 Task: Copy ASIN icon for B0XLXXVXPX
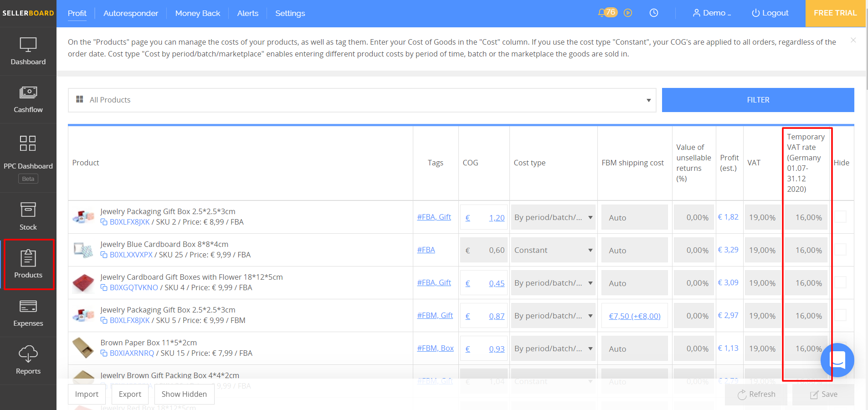click(x=104, y=255)
